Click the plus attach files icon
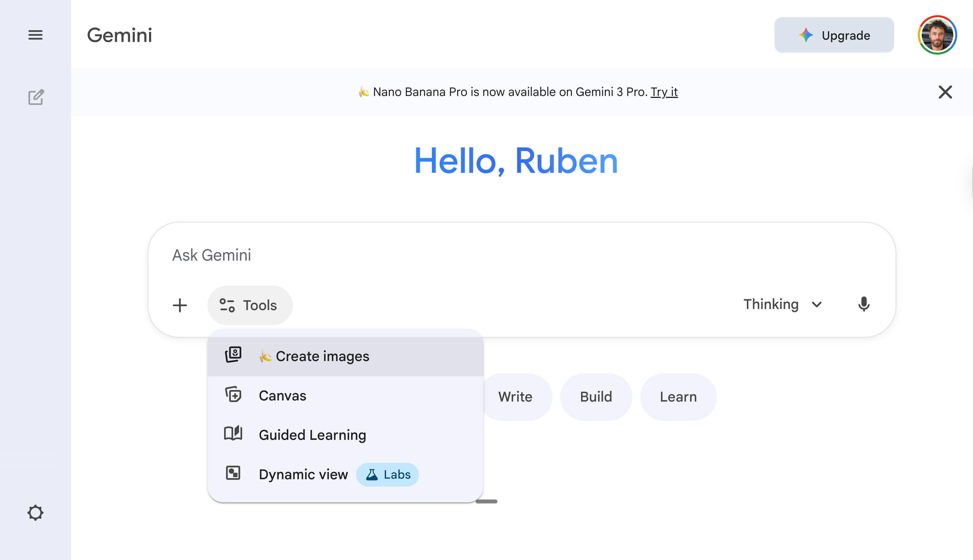Image resolution: width=973 pixels, height=560 pixels. point(180,305)
